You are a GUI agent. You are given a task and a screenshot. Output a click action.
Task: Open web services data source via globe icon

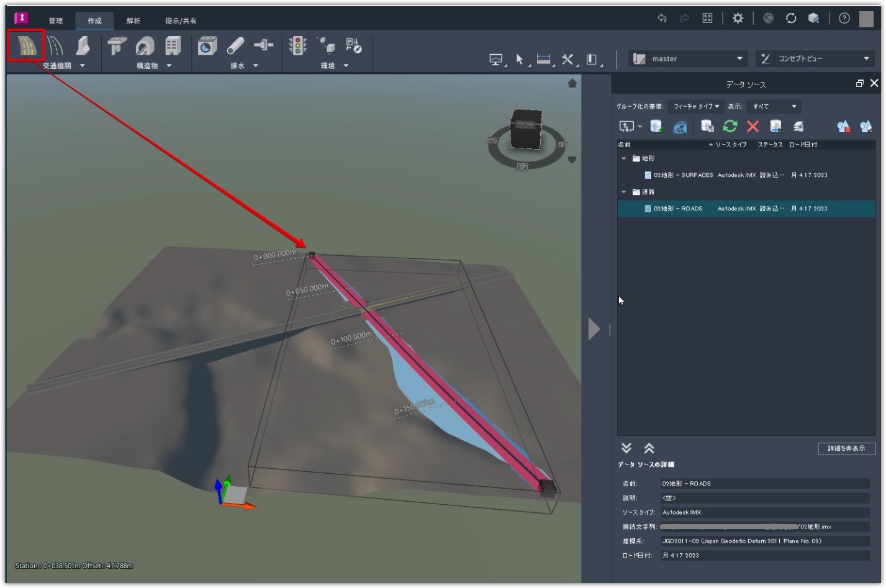point(680,127)
